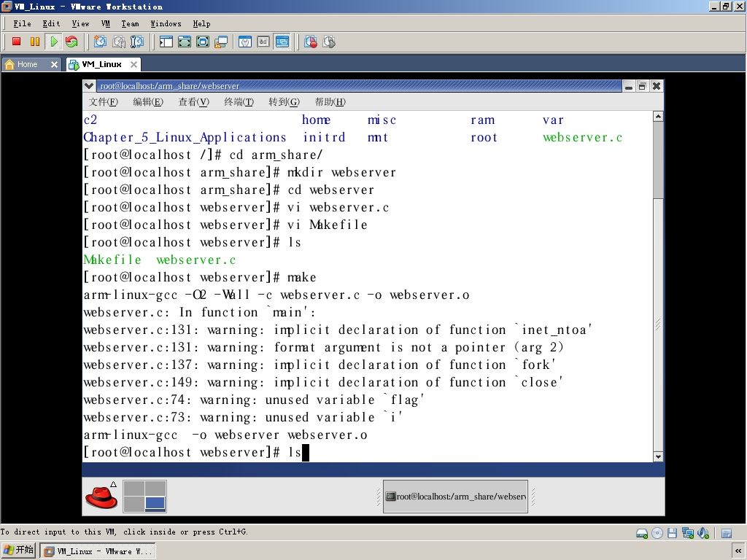
Task: Revert to the previous snapshot
Action: coord(119,42)
